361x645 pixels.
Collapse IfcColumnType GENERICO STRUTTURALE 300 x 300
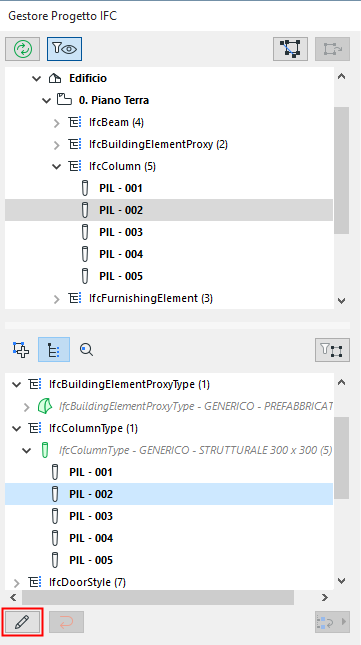click(27, 451)
